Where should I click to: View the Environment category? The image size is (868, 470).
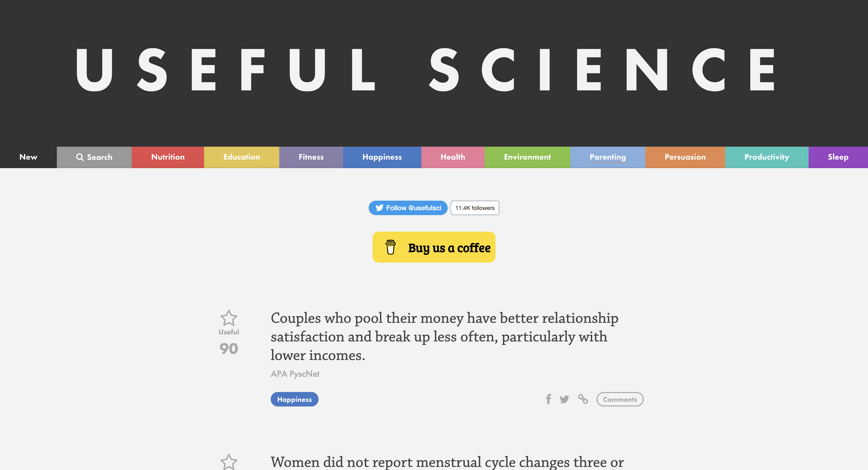pos(527,157)
